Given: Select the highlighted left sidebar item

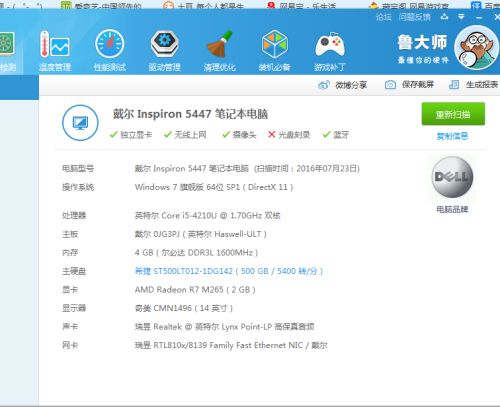Looking at the screenshot, I should pos(19,87).
